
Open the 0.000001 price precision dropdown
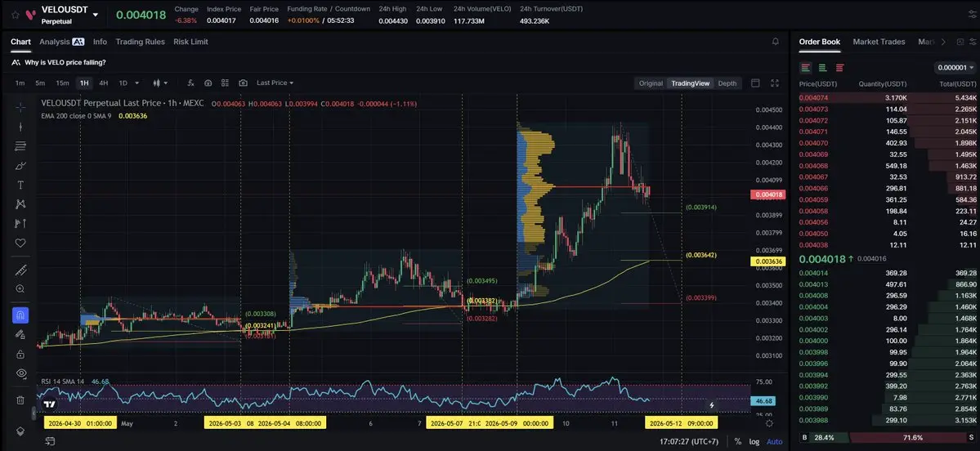tap(955, 68)
